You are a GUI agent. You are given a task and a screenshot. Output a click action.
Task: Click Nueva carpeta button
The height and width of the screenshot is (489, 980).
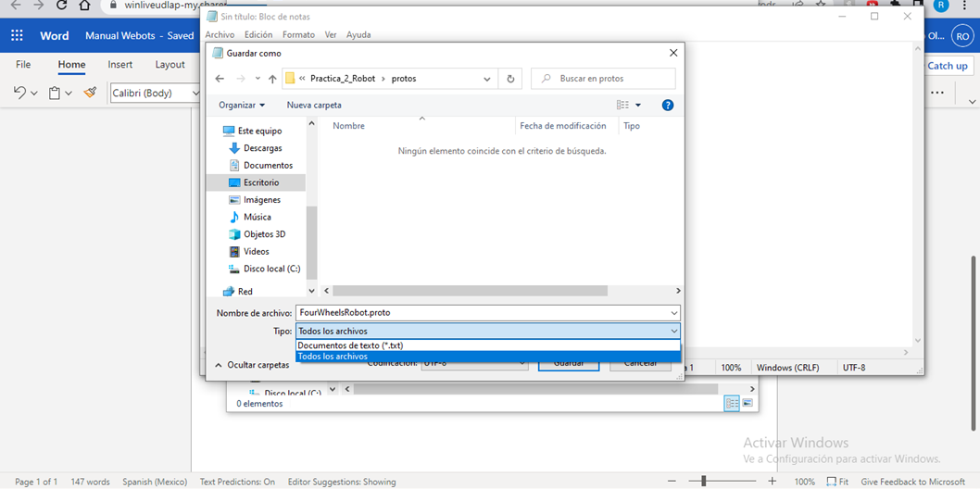[x=314, y=105]
